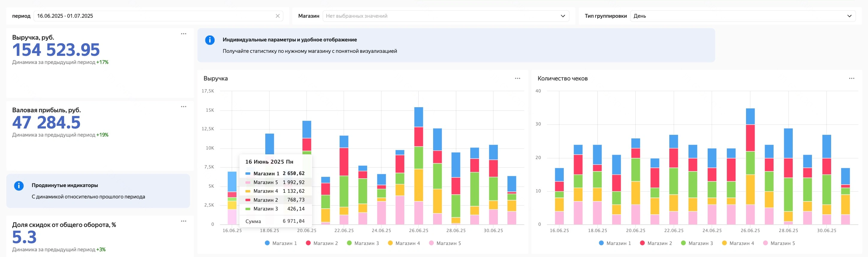The image size is (868, 257).
Task: Toggle Магазин 2 in Количество чеков legend
Action: tap(656, 243)
